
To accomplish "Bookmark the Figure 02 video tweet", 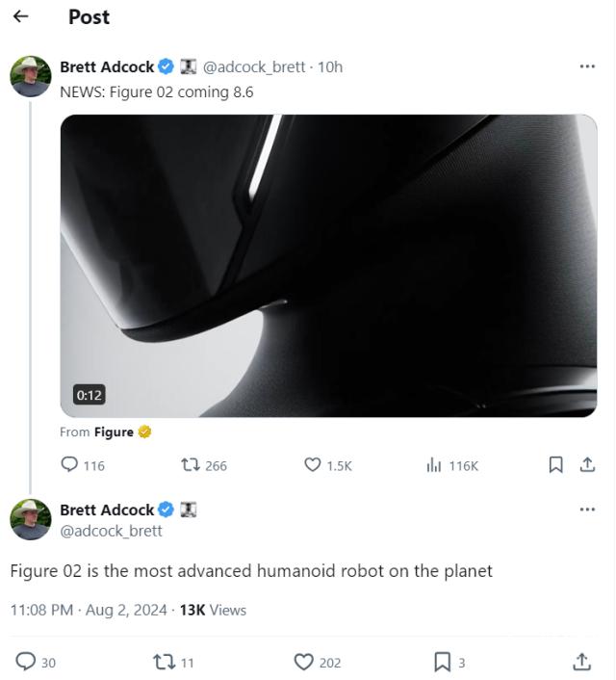I will click(555, 465).
